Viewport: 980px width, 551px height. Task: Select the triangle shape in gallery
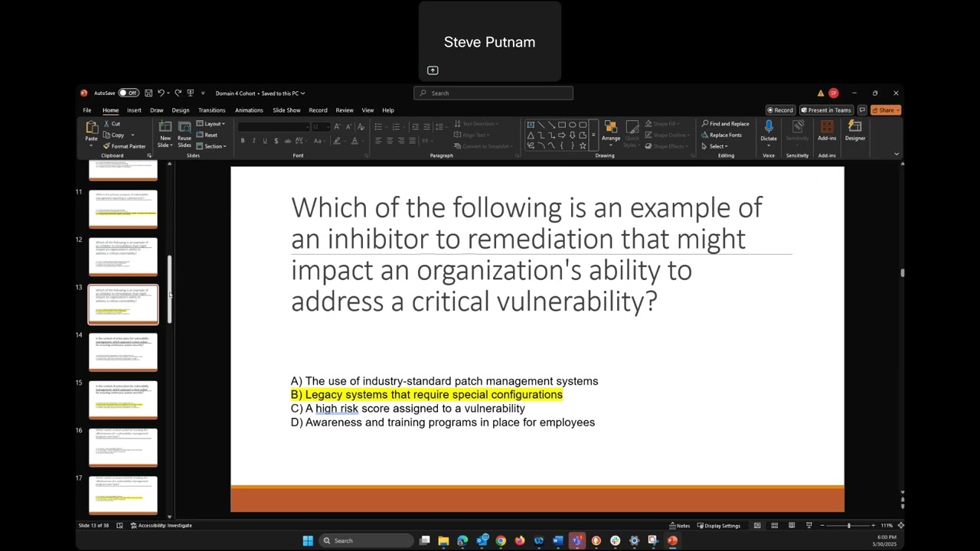point(531,135)
